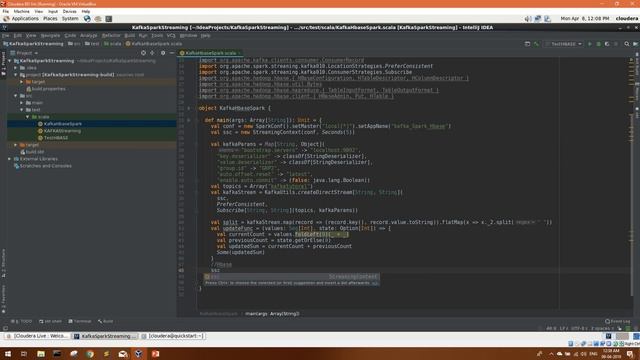
Task: Collapse the project KafkaSparkStreaming-build node
Action: coord(16,75)
